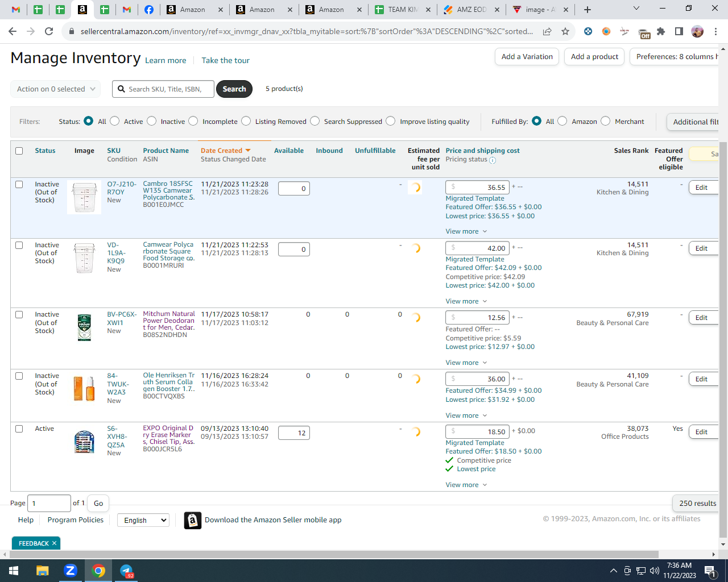Expand View more for the Cambro 36.55 listing
728x582 pixels.
click(x=466, y=231)
